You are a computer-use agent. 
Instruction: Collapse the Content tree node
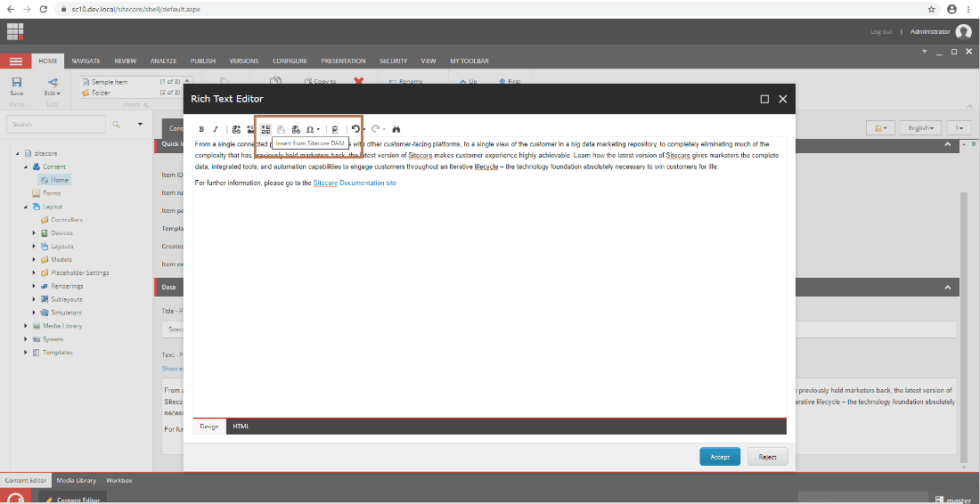click(x=26, y=167)
